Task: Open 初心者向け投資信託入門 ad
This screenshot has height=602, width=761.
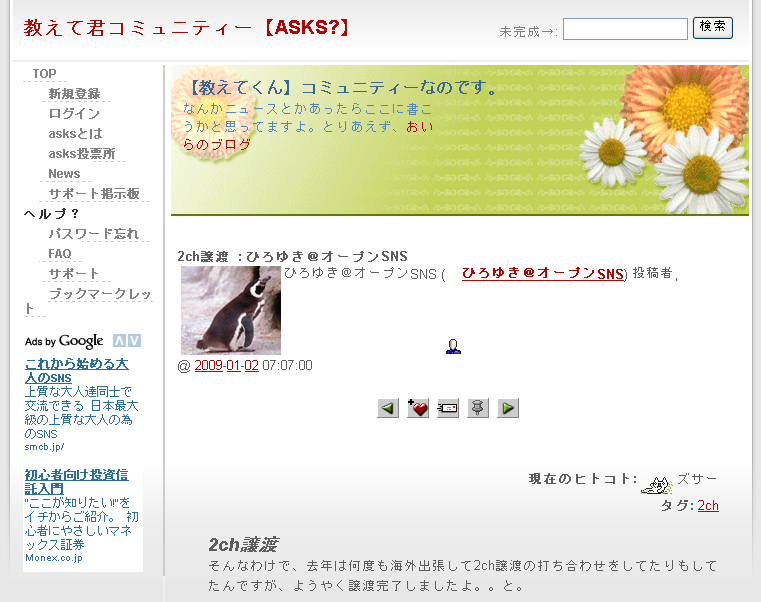Action: pyautogui.click(x=76, y=482)
